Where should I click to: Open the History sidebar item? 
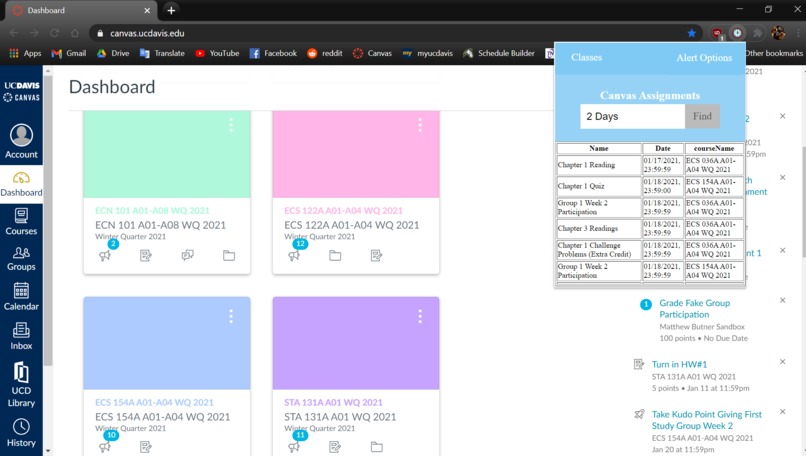click(x=21, y=433)
